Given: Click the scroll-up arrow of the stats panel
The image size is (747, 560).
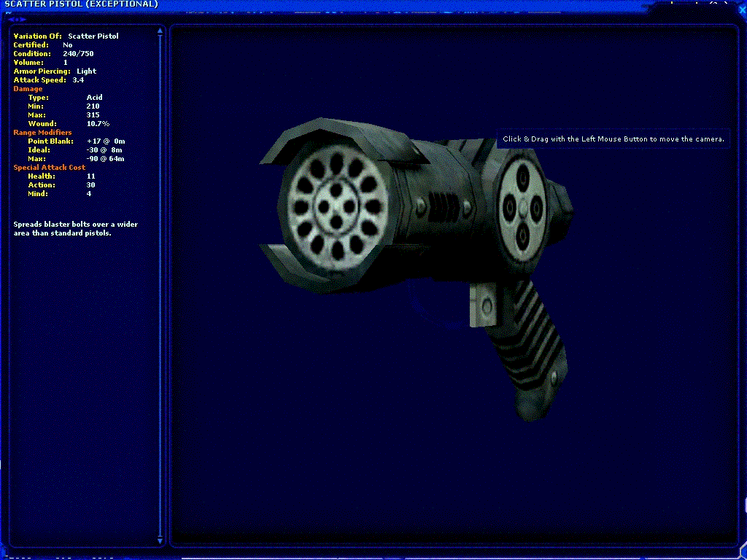Looking at the screenshot, I should tap(160, 31).
